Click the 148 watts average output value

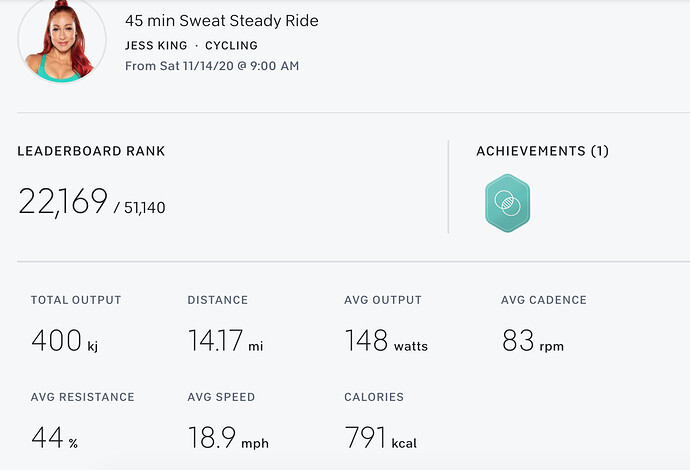click(x=386, y=341)
